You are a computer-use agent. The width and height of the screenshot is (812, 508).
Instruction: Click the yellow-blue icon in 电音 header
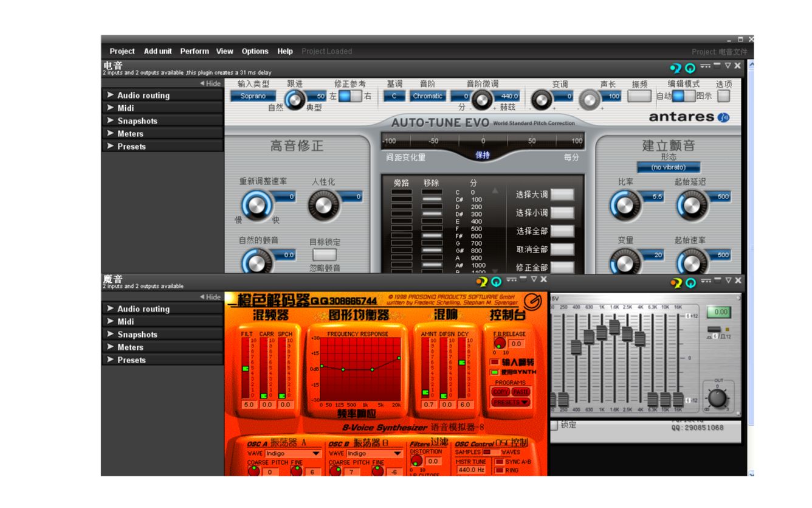[x=676, y=68]
